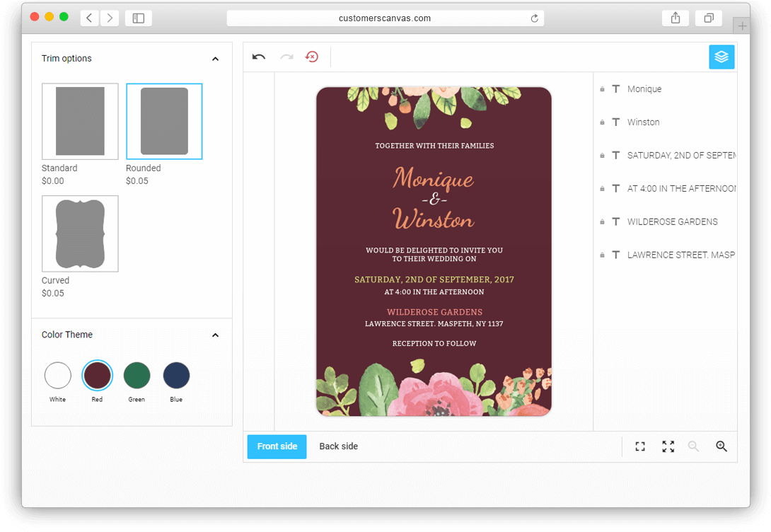
Task: Click the full-screen expand icon
Action: (x=668, y=446)
